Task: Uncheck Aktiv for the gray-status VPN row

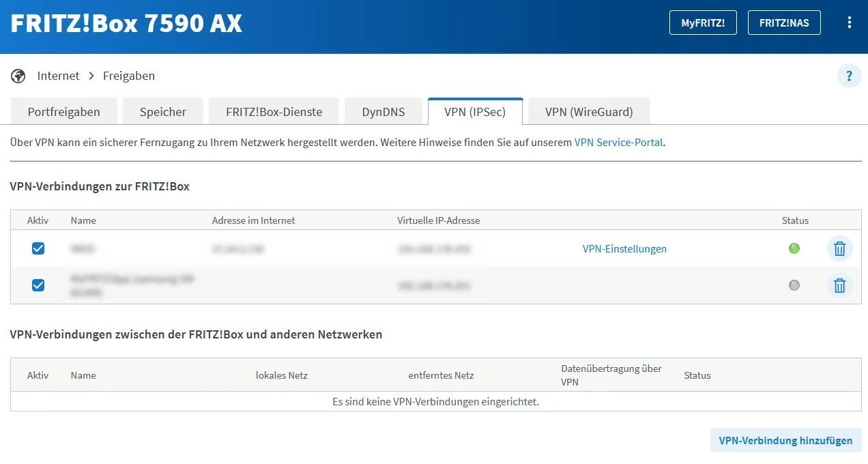Action: click(38, 285)
